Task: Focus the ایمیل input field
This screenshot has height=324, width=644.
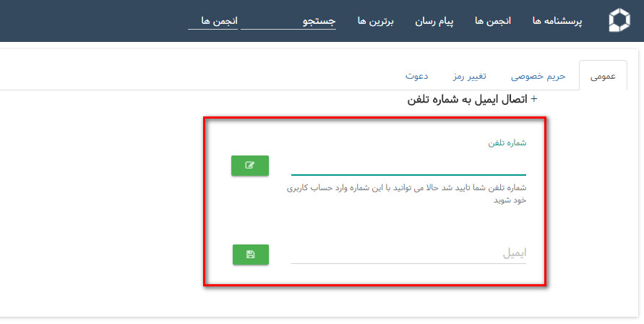Action: pos(408,254)
